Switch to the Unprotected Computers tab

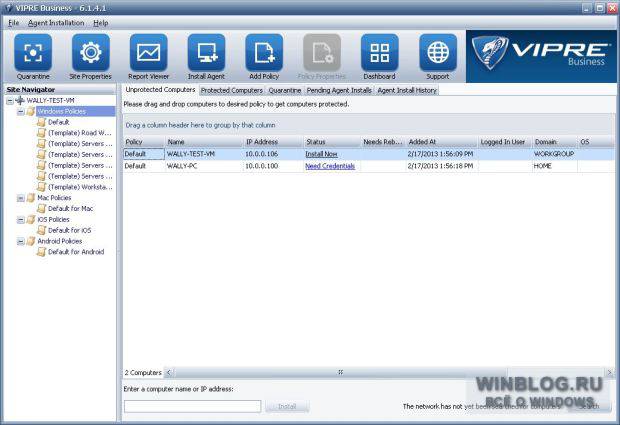coord(160,90)
